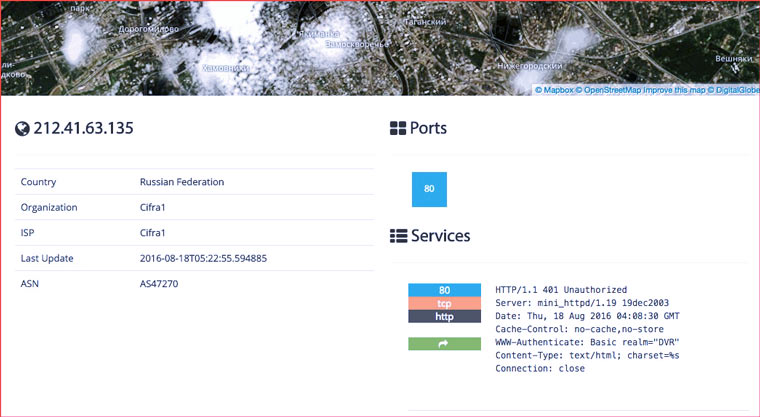This screenshot has width=760, height=417.
Task: Click the satellite map of Moscow
Action: coord(380,48)
